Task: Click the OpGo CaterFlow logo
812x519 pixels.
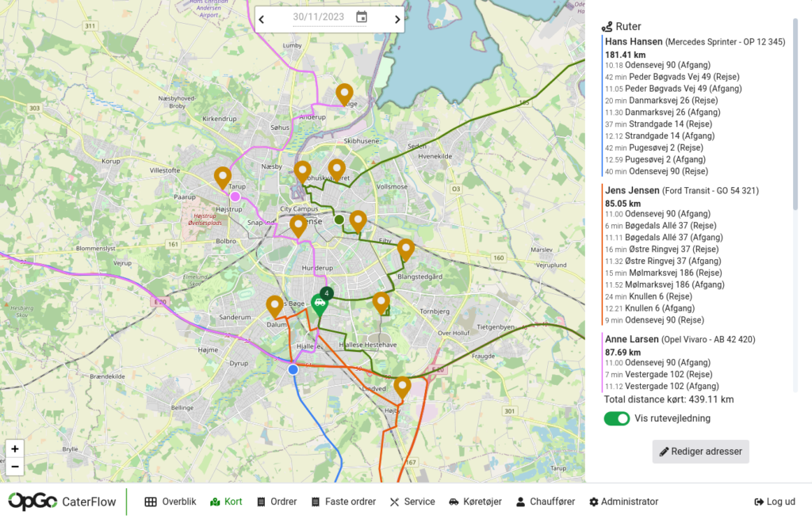Action: tap(63, 502)
